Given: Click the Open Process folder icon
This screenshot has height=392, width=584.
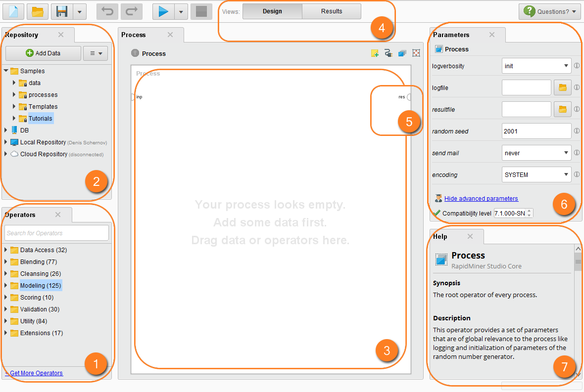Looking at the screenshot, I should click(37, 11).
